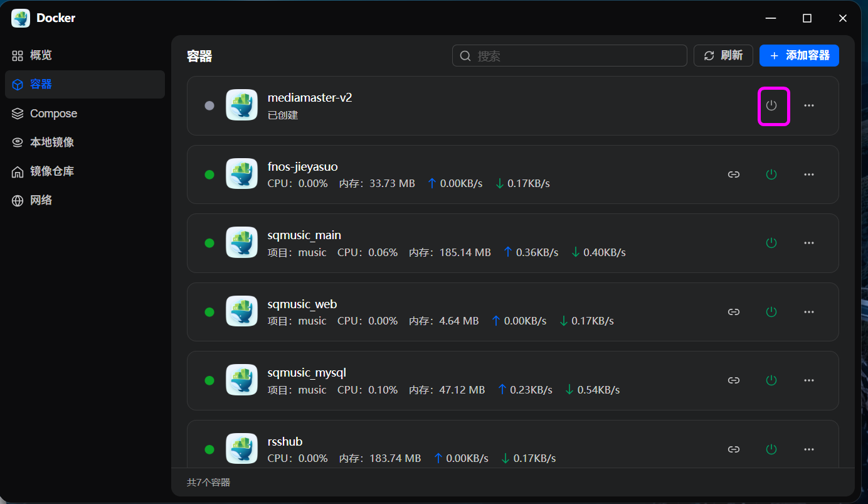Click the 已创建 status of mediamaster-v2
868x504 pixels.
tap(283, 115)
